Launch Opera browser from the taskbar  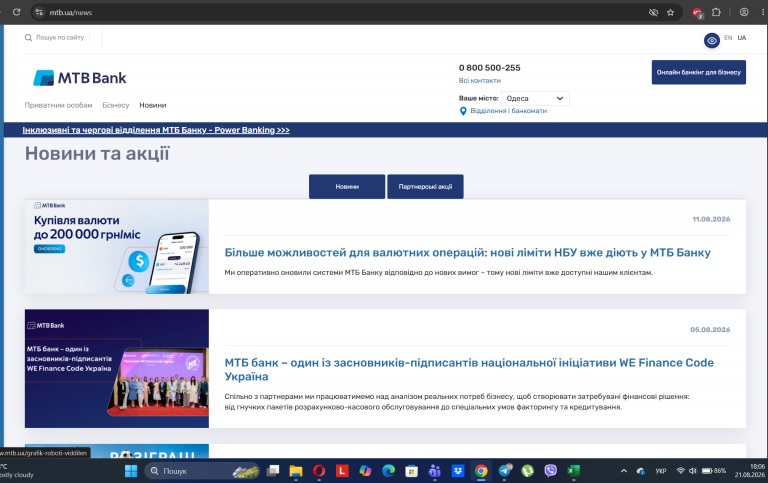[319, 471]
